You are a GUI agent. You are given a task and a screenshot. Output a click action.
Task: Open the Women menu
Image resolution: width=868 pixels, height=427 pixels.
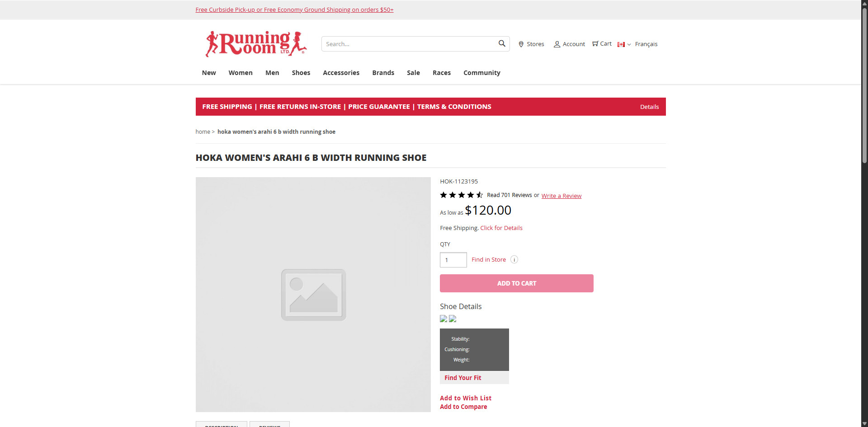(x=241, y=73)
